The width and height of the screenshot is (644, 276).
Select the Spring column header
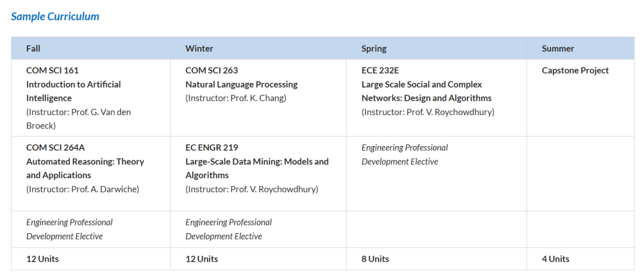click(374, 48)
